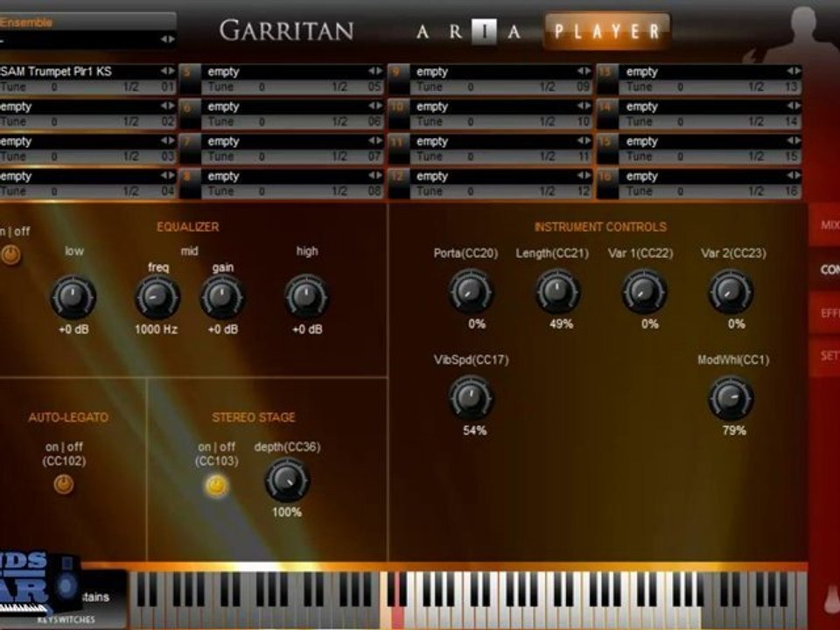Open instrument menu arrows for slot 16
Screen dimensions: 840x630
(794, 175)
